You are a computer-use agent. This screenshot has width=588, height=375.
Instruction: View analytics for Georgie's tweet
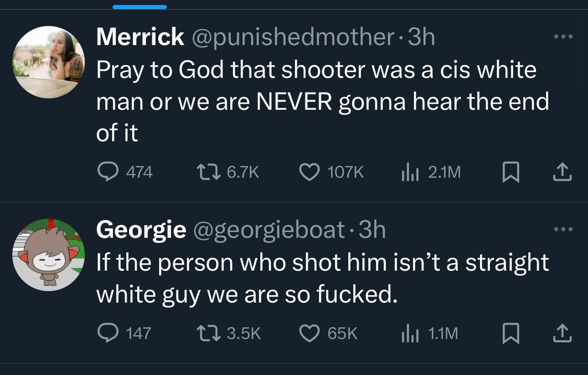408,333
